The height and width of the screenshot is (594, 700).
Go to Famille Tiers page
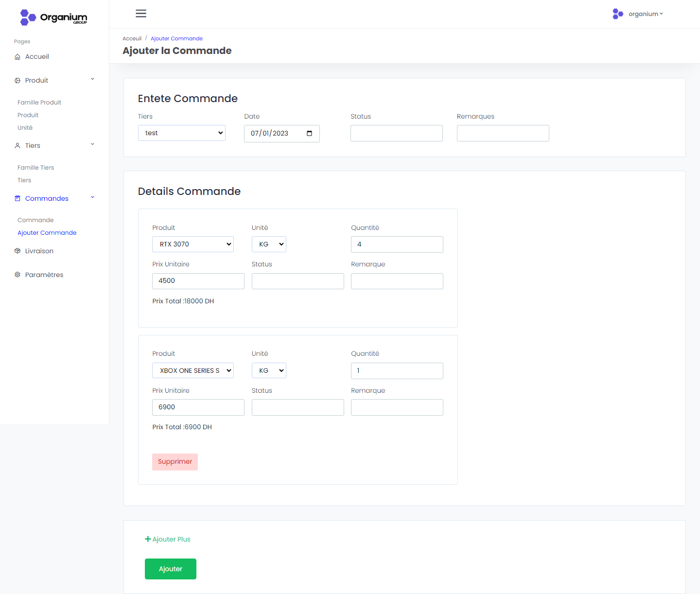[36, 168]
